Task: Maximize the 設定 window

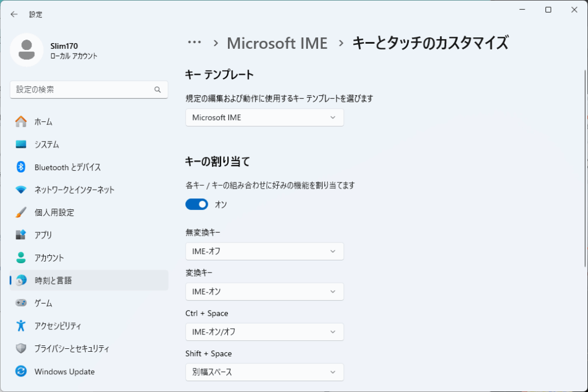Action: 548,10
